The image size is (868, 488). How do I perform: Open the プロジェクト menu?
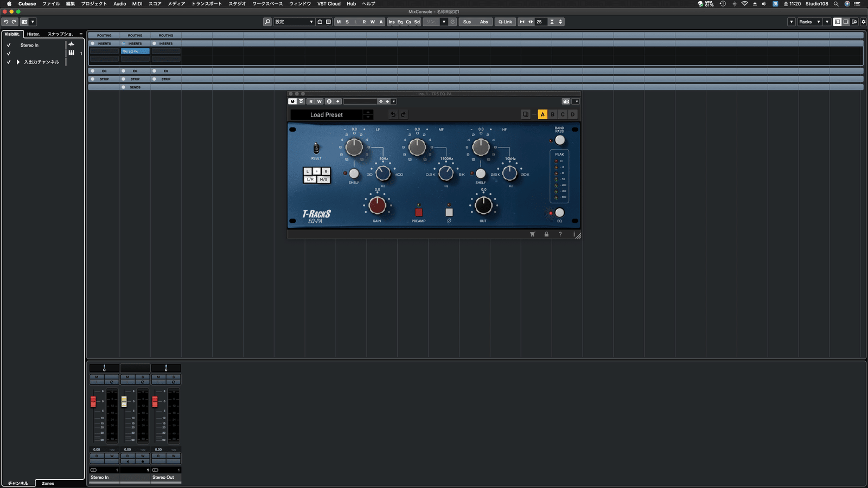94,4
